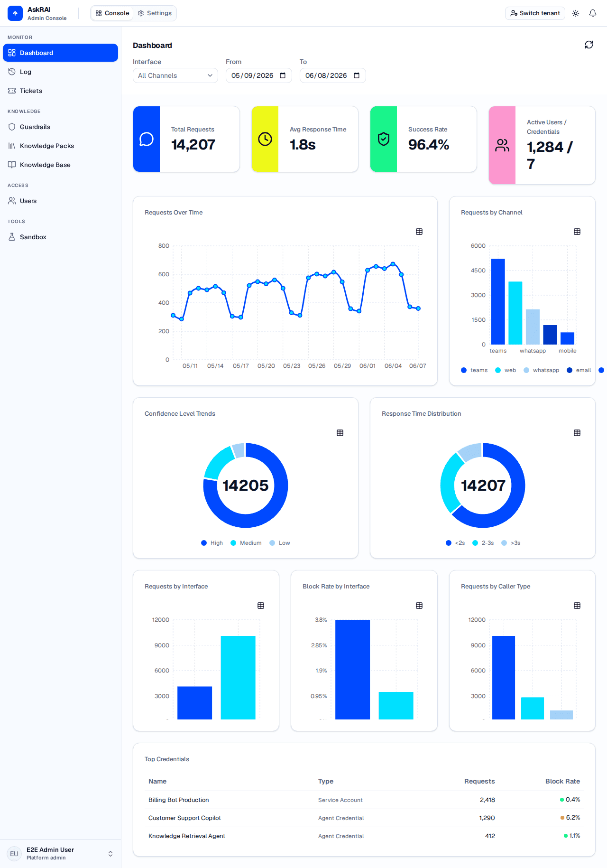Switch to the Settings tab
607x868 pixels.
click(155, 13)
